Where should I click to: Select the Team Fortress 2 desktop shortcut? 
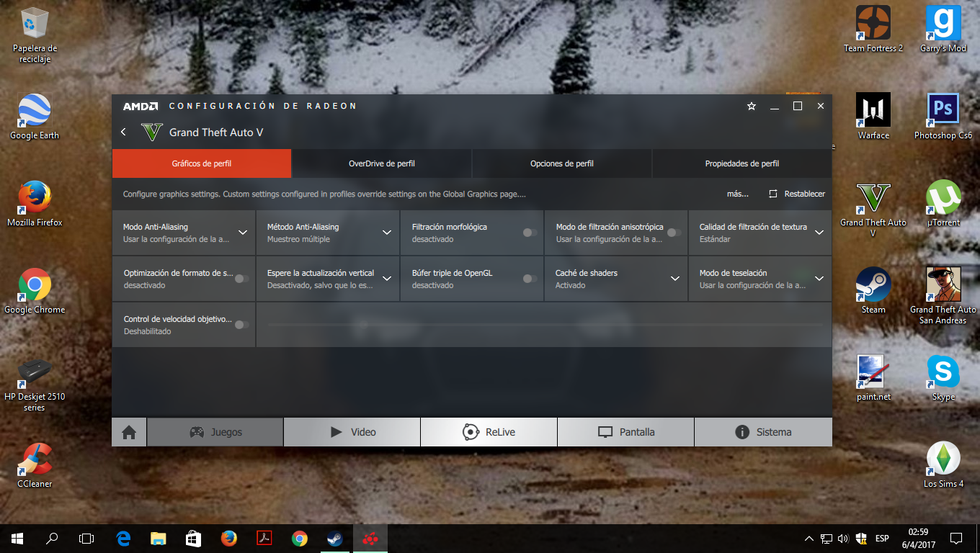coord(873,30)
